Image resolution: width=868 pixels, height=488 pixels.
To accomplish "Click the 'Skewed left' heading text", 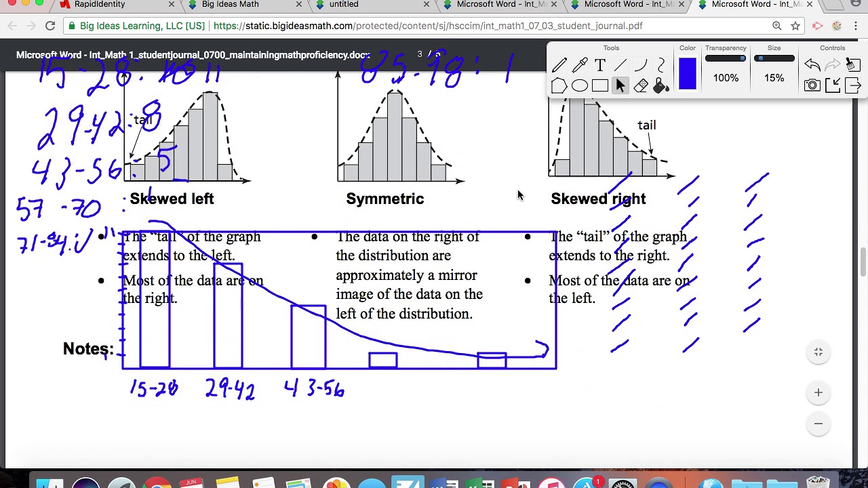I will [172, 199].
